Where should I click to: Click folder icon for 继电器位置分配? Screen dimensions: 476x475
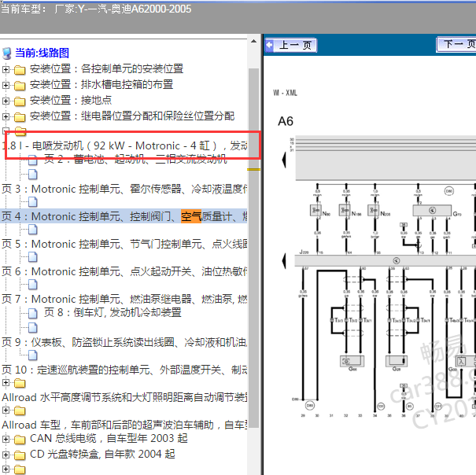[x=20, y=117]
